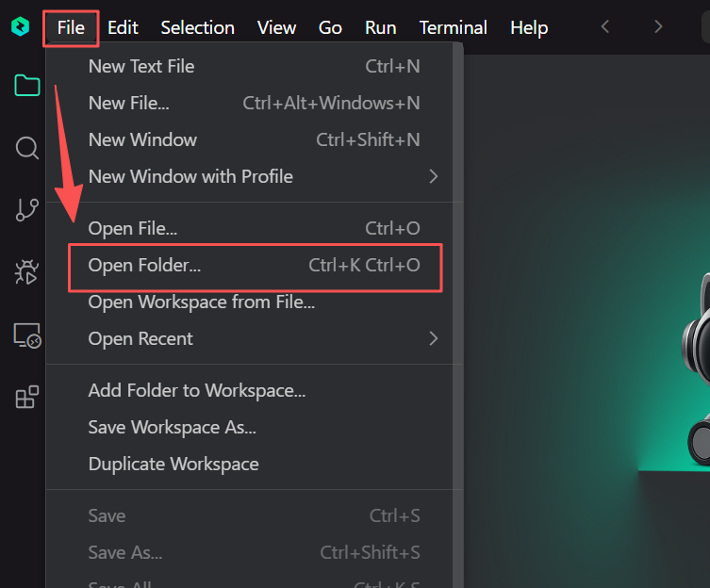The height and width of the screenshot is (588, 710).
Task: Open the Run menu
Action: 380,28
